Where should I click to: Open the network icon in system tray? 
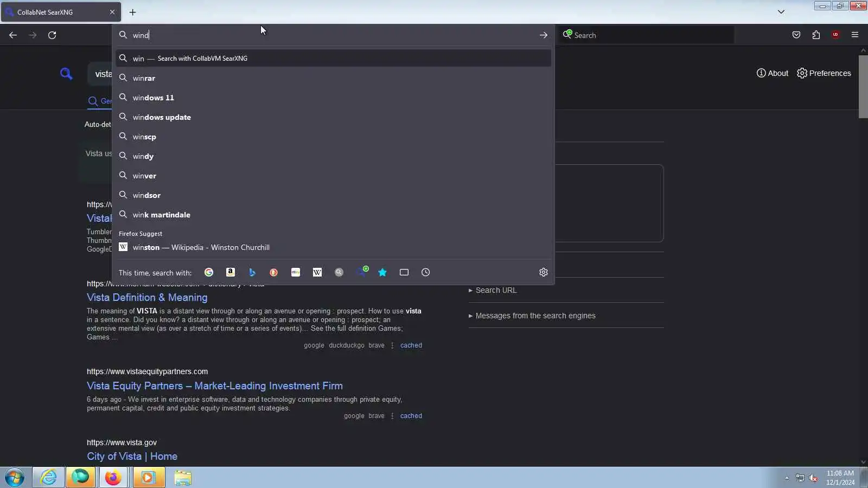coord(800,478)
